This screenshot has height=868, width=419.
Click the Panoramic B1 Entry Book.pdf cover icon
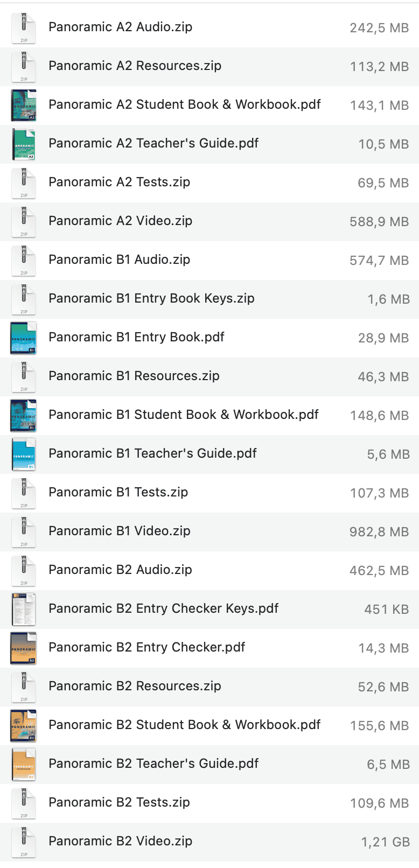point(24,338)
